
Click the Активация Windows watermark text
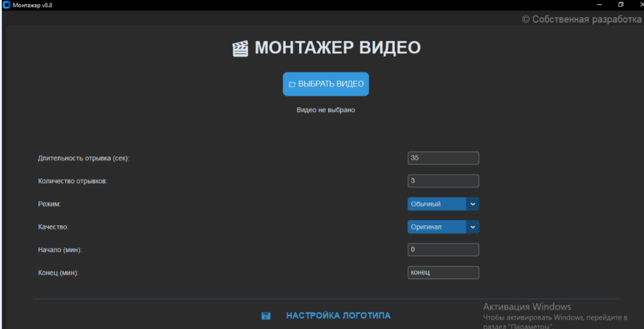526,307
